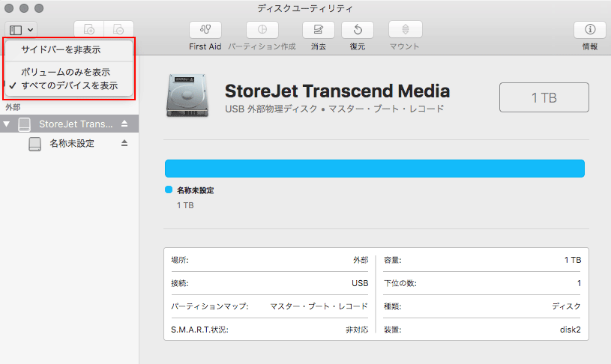
Task: Click the 容量 1 TB value
Action: [x=573, y=260]
